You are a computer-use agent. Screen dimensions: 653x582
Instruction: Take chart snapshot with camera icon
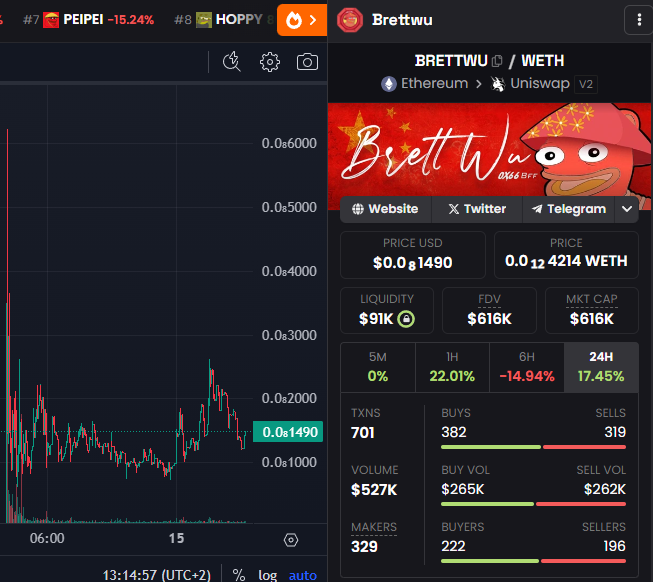[307, 62]
